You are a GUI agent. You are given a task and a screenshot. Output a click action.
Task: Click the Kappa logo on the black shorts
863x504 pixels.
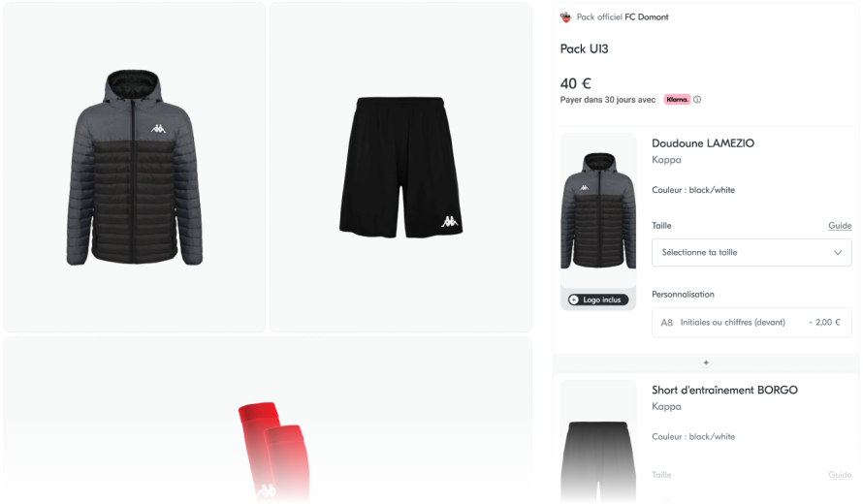[x=449, y=221]
